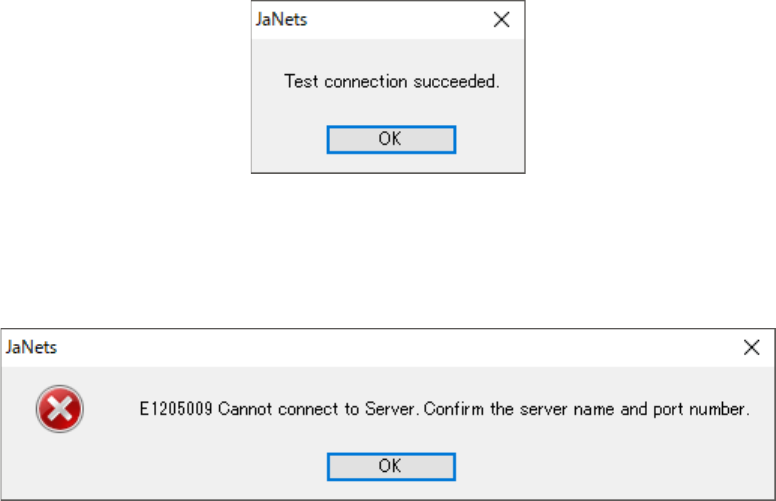Click the JaNets title of the error dialog
The height and width of the screenshot is (501, 776).
31,347
